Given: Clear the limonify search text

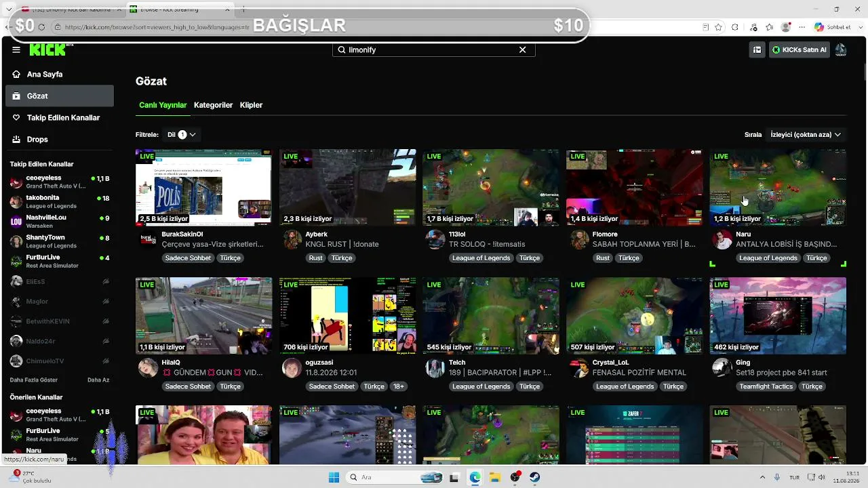Looking at the screenshot, I should pyautogui.click(x=523, y=49).
